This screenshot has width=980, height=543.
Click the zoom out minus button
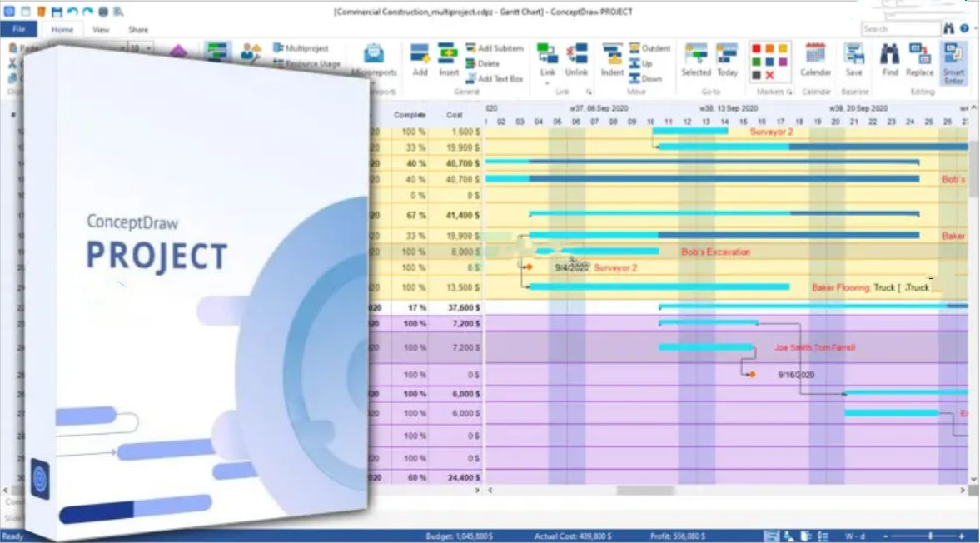coord(885,536)
